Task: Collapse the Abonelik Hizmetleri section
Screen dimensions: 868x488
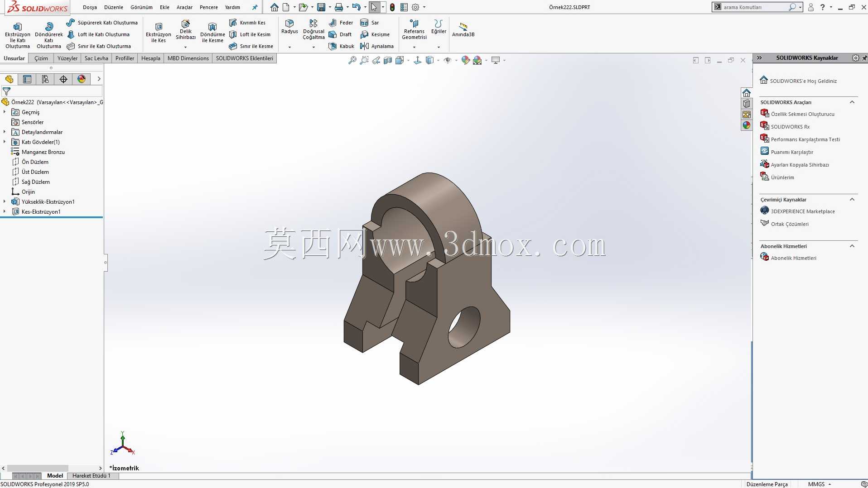Action: 852,246
